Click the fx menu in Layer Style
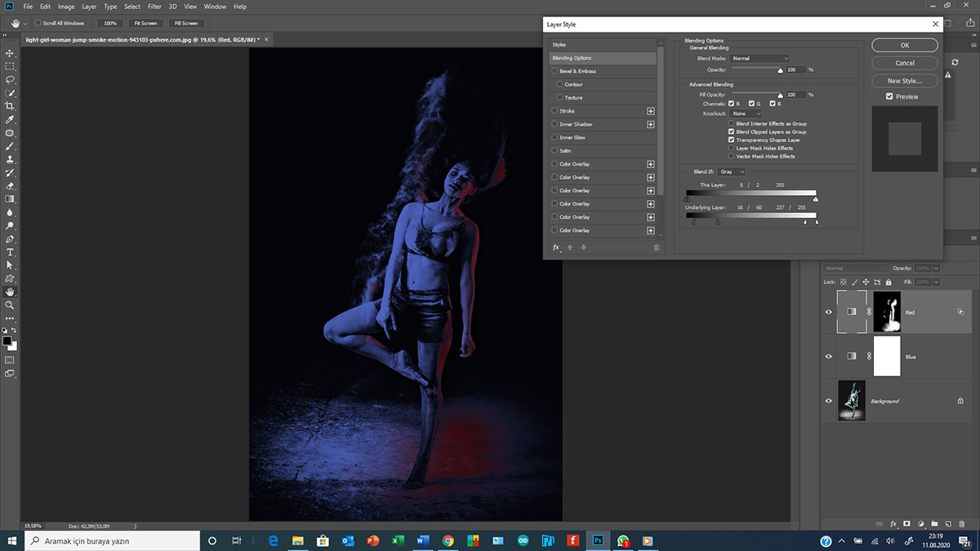Viewport: 980px width, 551px height. point(556,247)
